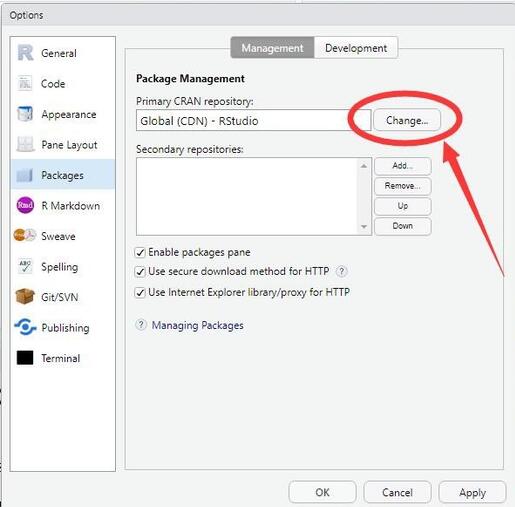
Task: Select the General R icon
Action: click(25, 53)
